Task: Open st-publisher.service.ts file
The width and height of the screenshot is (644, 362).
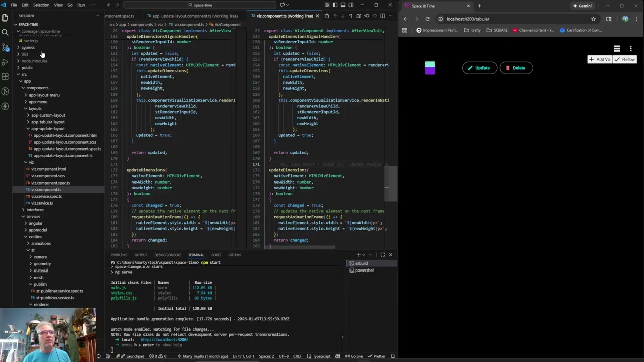Action: pyautogui.click(x=55, y=298)
